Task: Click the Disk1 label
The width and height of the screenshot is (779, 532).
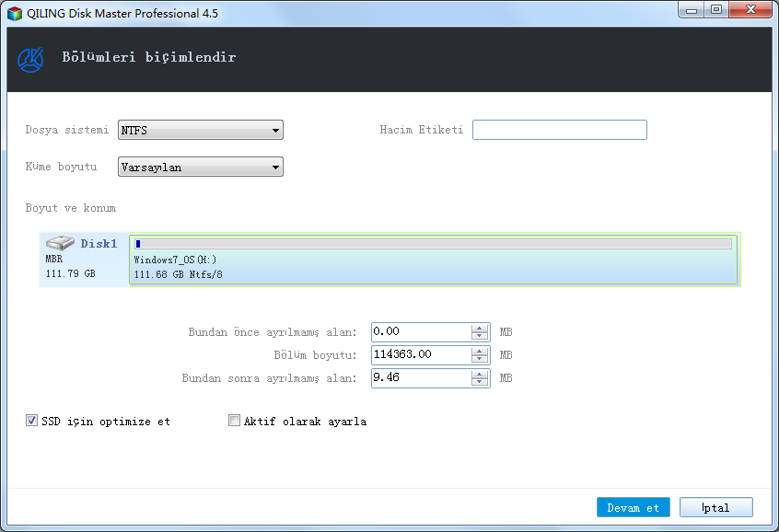Action: 99,243
